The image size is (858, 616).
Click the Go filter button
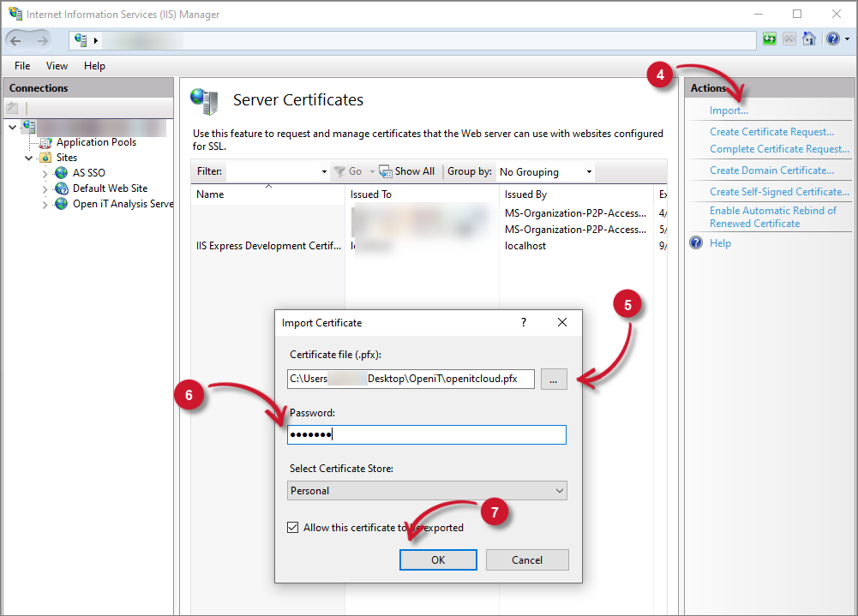click(348, 171)
